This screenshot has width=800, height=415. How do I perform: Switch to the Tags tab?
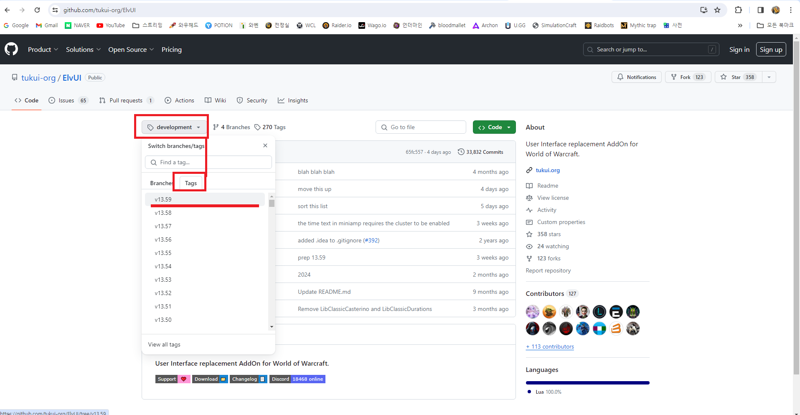[190, 183]
